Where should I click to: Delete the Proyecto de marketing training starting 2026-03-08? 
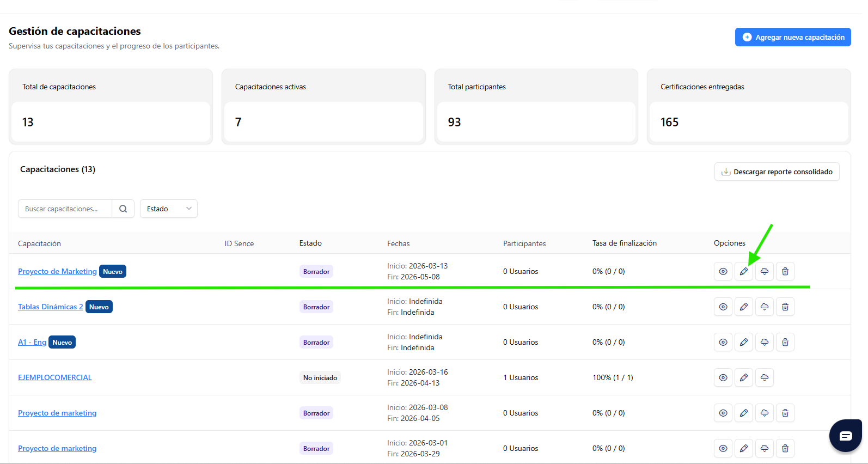point(785,413)
